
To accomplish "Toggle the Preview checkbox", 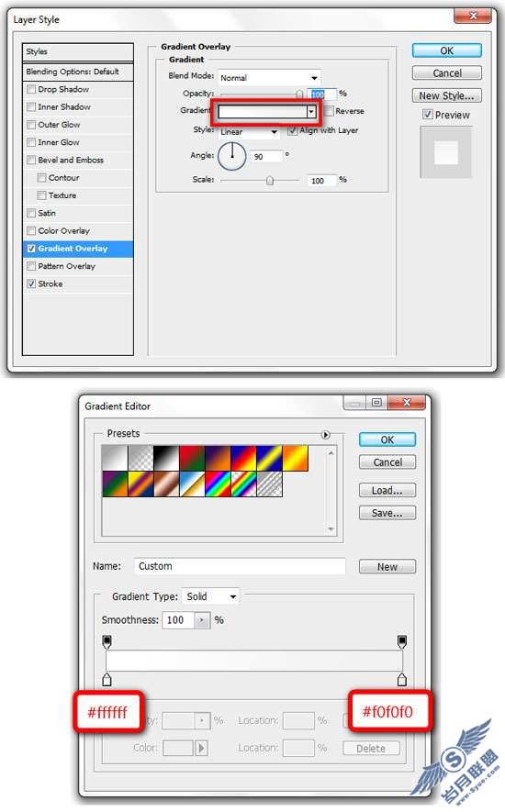I will (x=427, y=115).
